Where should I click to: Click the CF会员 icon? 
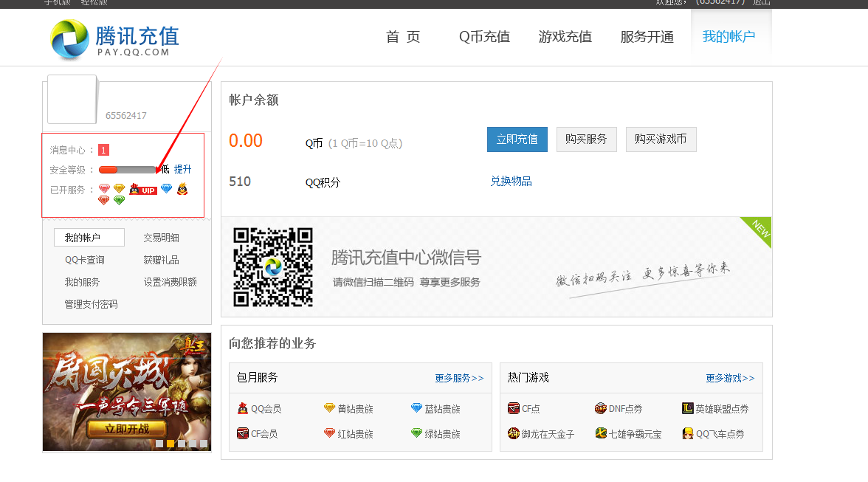242,433
